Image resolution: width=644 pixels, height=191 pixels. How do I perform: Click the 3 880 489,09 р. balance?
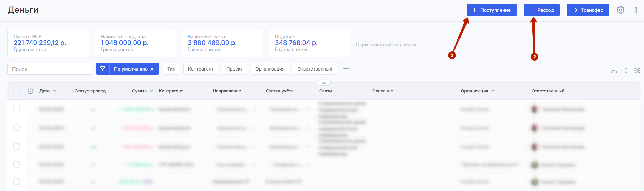[212, 43]
